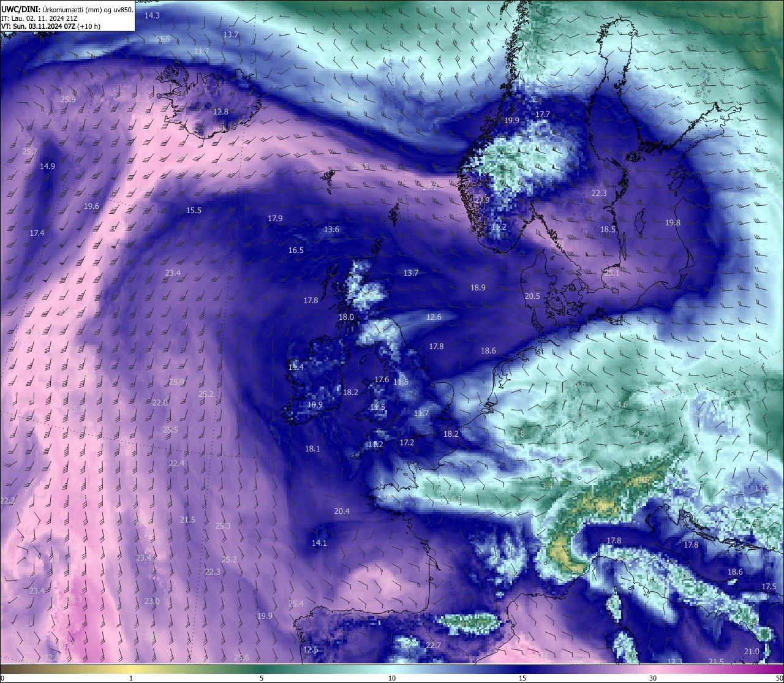Screen dimensions: 784x683
Task: Click the color scale tick labeled 50
Action: point(778,678)
